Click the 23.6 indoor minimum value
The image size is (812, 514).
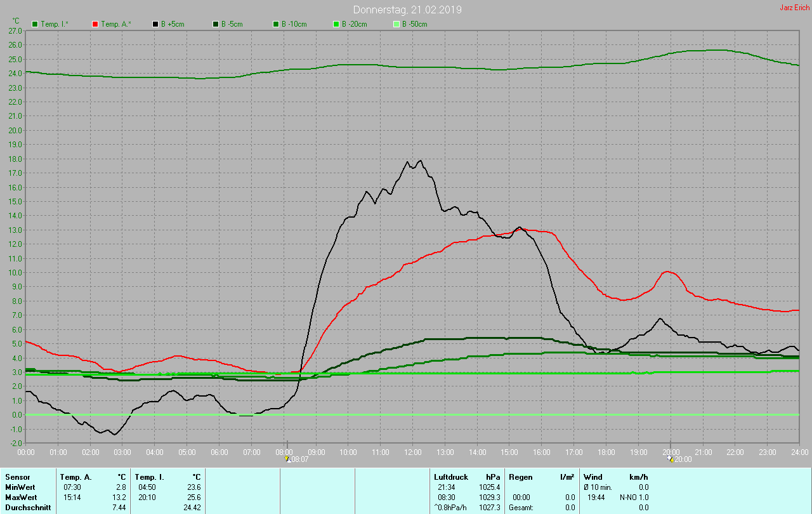point(193,487)
